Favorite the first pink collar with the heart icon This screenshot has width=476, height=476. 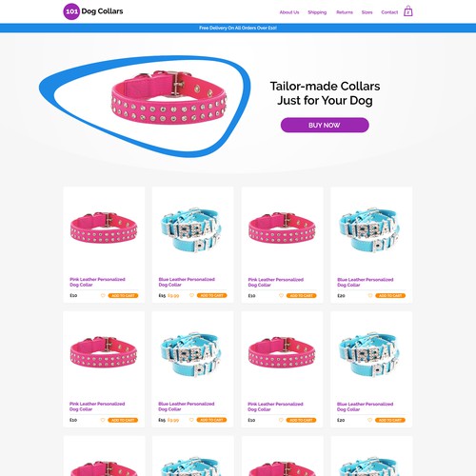click(x=103, y=295)
